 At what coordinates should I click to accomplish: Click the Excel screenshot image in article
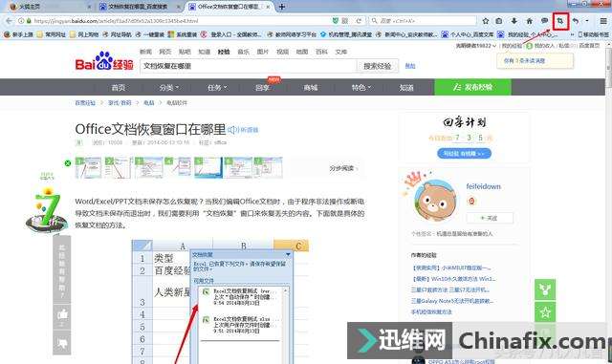221,302
